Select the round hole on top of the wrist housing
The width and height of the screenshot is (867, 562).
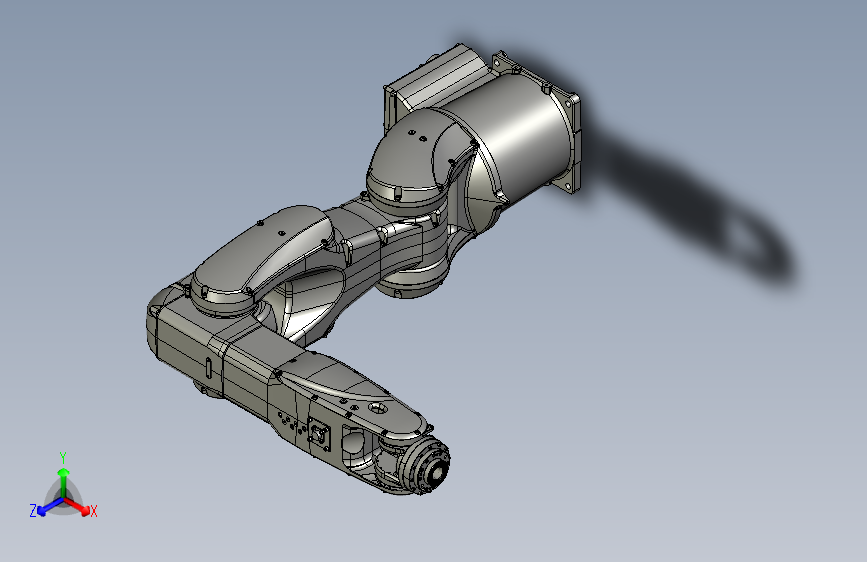tap(378, 409)
